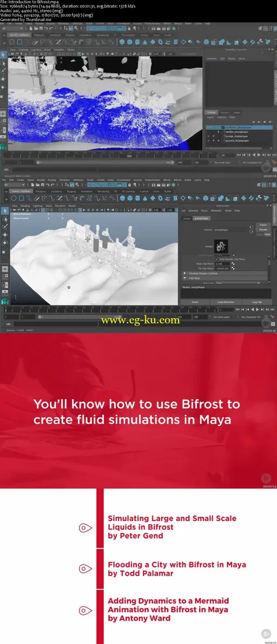Open No Anim Layer dropdown in lower Maya

222,317
